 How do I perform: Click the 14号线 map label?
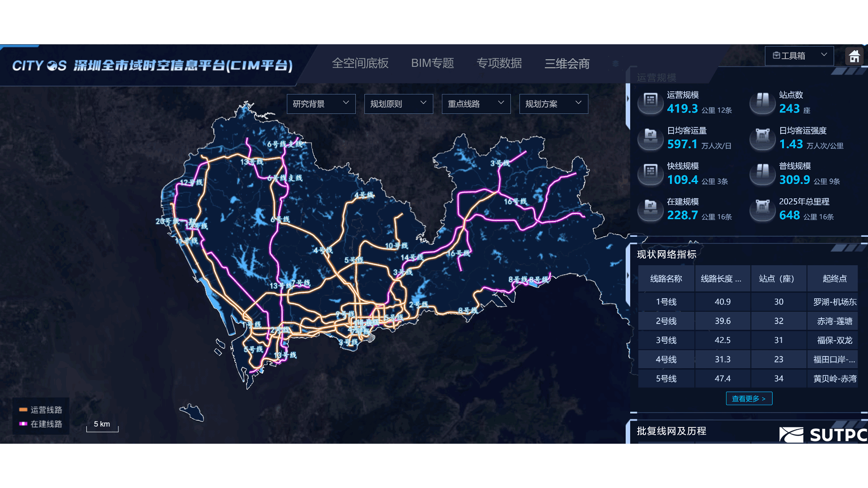pos(412,258)
